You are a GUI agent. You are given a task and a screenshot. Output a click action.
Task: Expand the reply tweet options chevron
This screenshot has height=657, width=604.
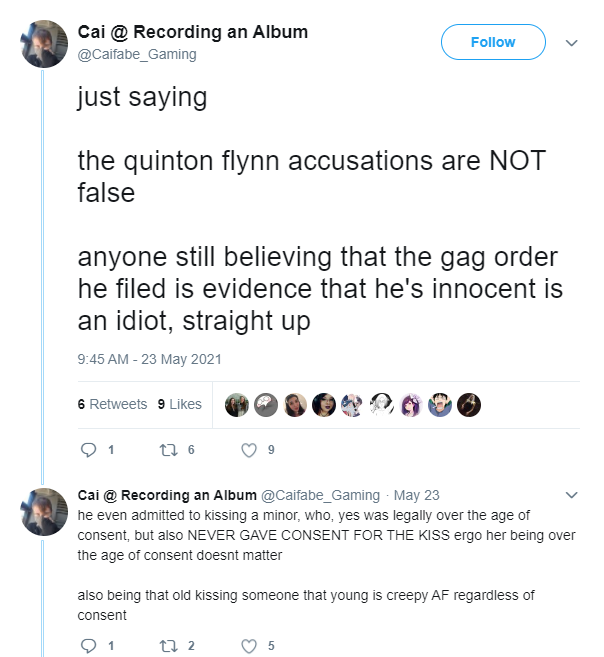(x=571, y=495)
